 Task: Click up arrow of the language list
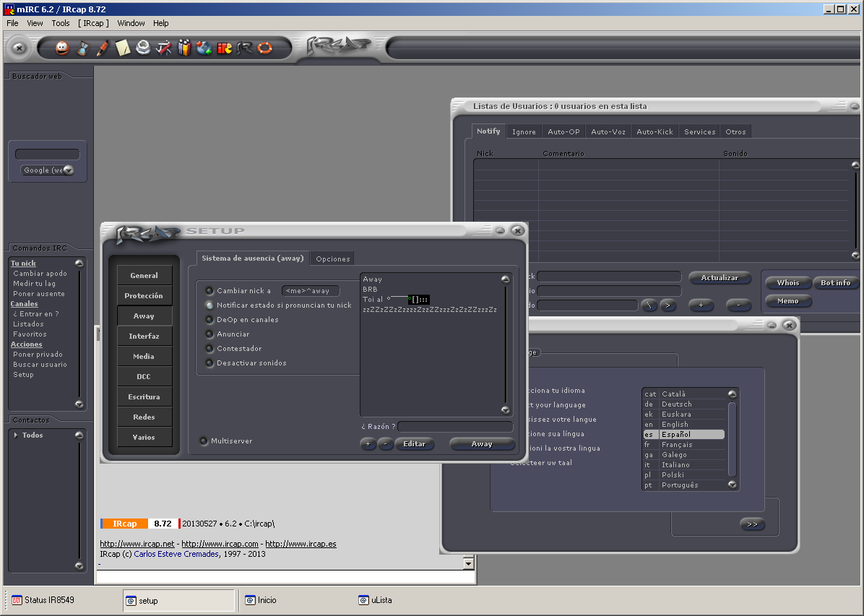click(733, 394)
